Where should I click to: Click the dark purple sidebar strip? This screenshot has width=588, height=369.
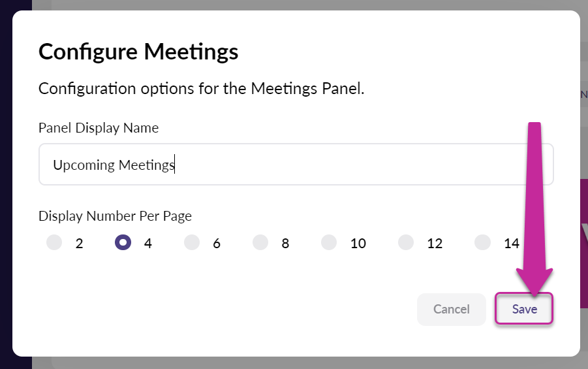pyautogui.click(x=5, y=196)
